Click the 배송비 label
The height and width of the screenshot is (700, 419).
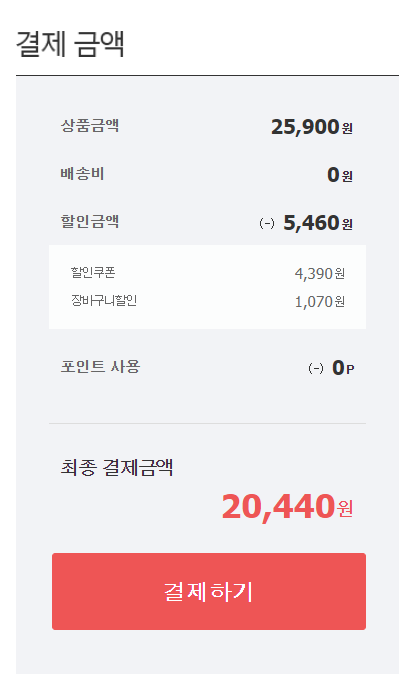82,173
